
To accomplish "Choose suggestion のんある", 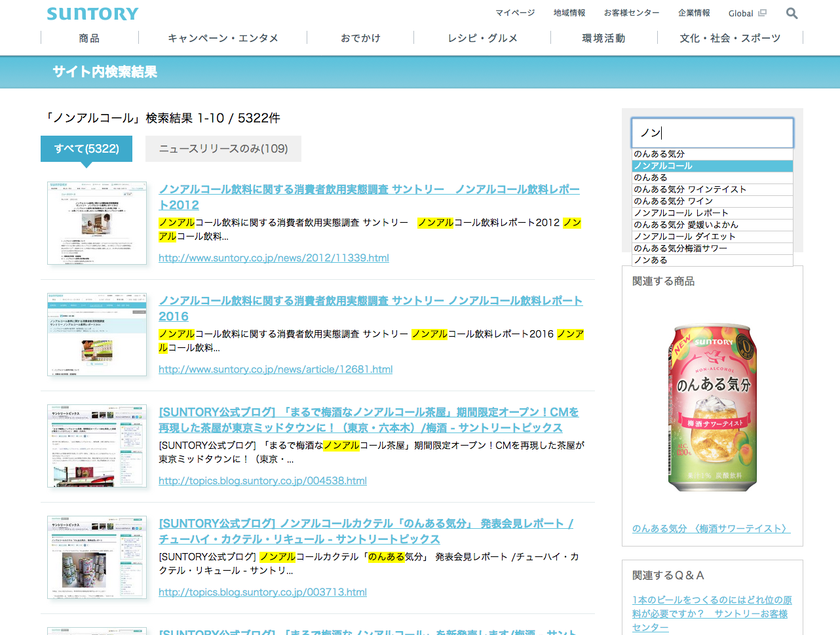I will click(712, 178).
